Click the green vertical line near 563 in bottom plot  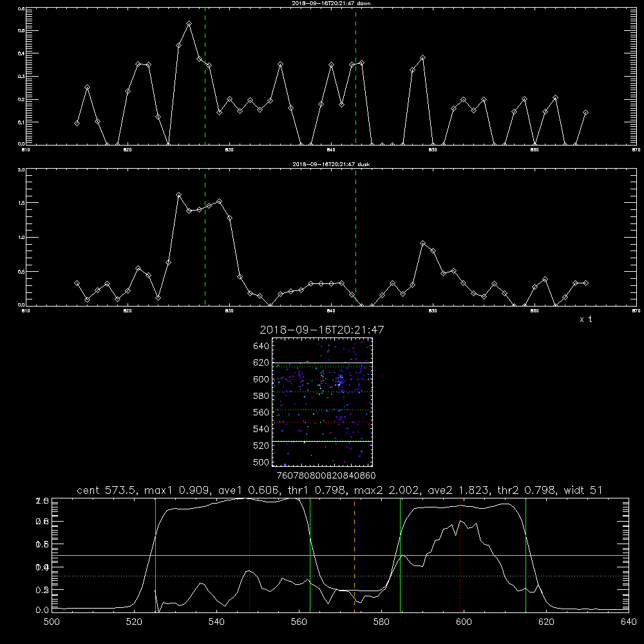tap(310, 554)
